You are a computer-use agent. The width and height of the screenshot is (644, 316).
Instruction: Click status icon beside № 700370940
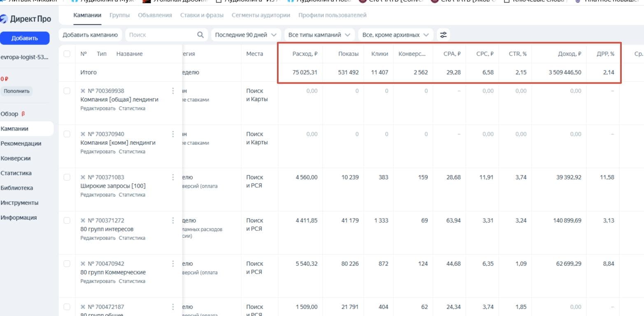click(x=83, y=134)
